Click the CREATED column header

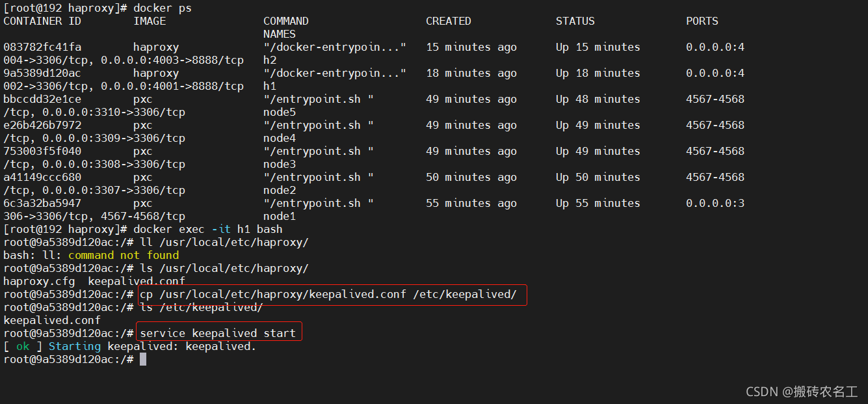(x=449, y=21)
